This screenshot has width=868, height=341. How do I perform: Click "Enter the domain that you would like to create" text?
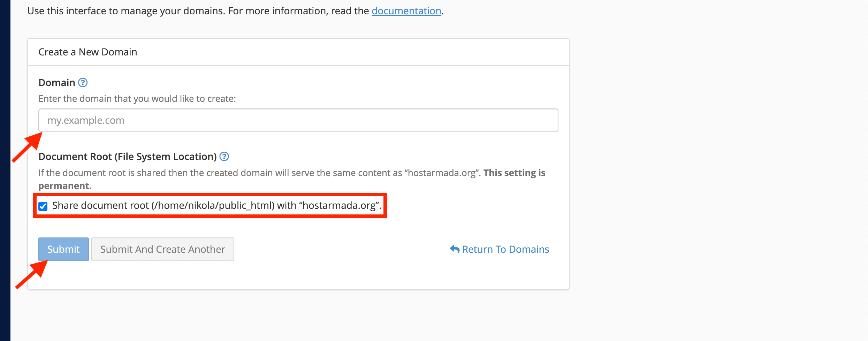[137, 99]
